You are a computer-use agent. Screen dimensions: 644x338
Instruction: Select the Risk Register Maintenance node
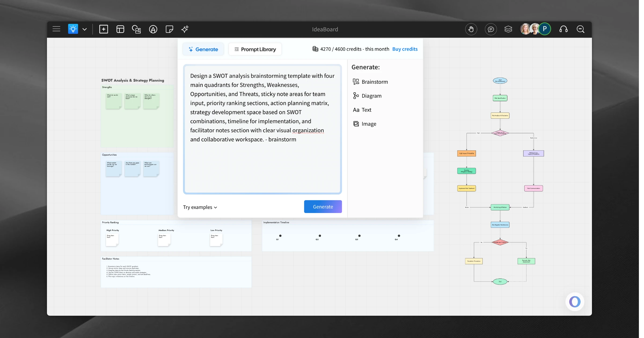[500, 225]
